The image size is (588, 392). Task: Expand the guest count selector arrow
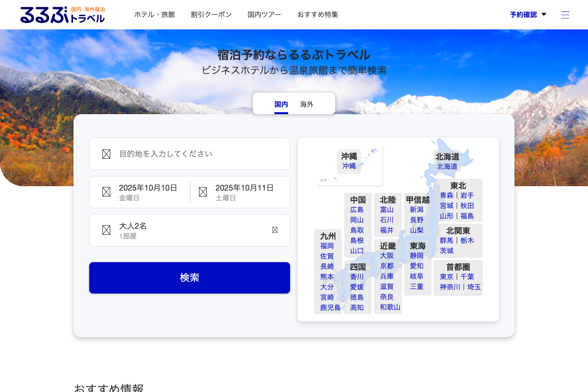click(275, 230)
